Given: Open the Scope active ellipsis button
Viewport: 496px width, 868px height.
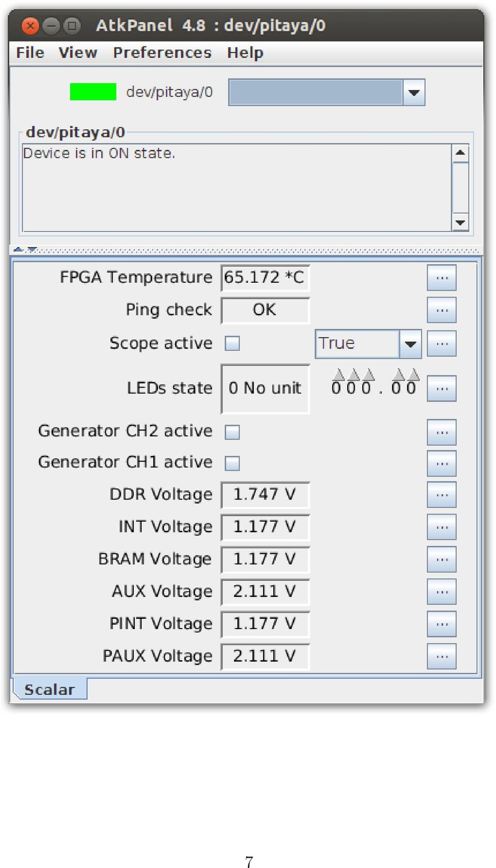Looking at the screenshot, I should pos(442,344).
